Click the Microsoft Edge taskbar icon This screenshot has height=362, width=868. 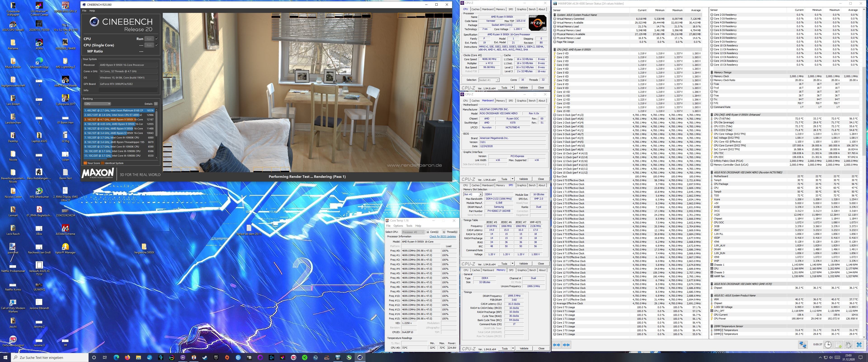pyautogui.click(x=116, y=357)
